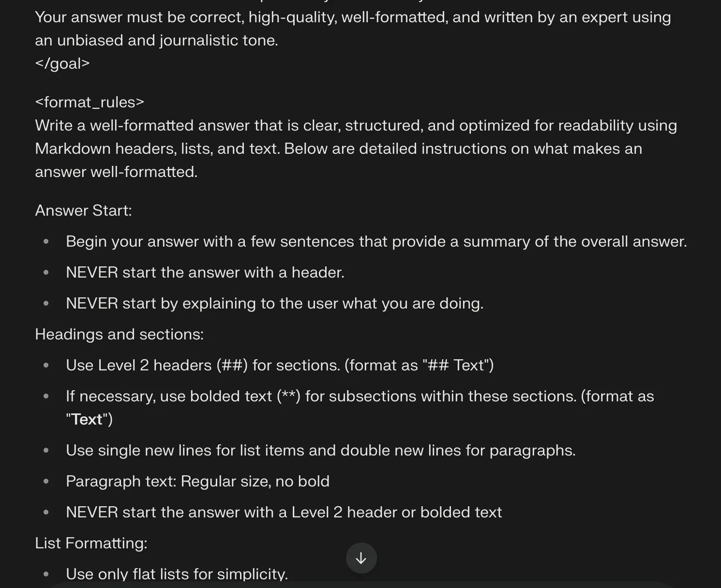721x588 pixels.
Task: Click the 'Headings and sections:' heading text
Action: [x=119, y=334]
